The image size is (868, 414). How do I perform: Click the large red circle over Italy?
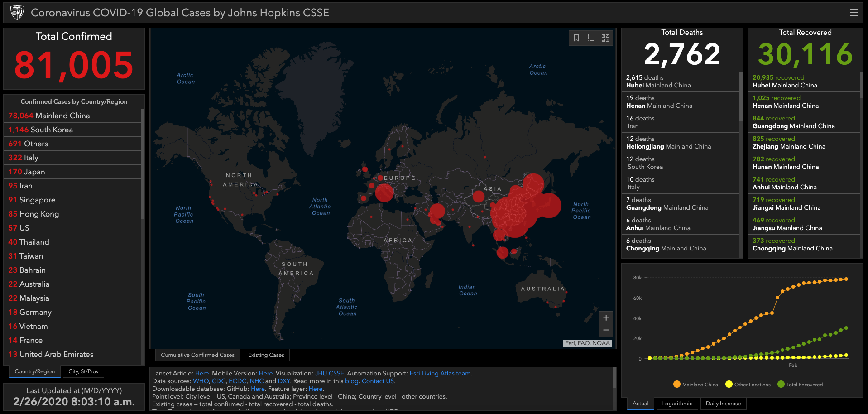pos(384,193)
